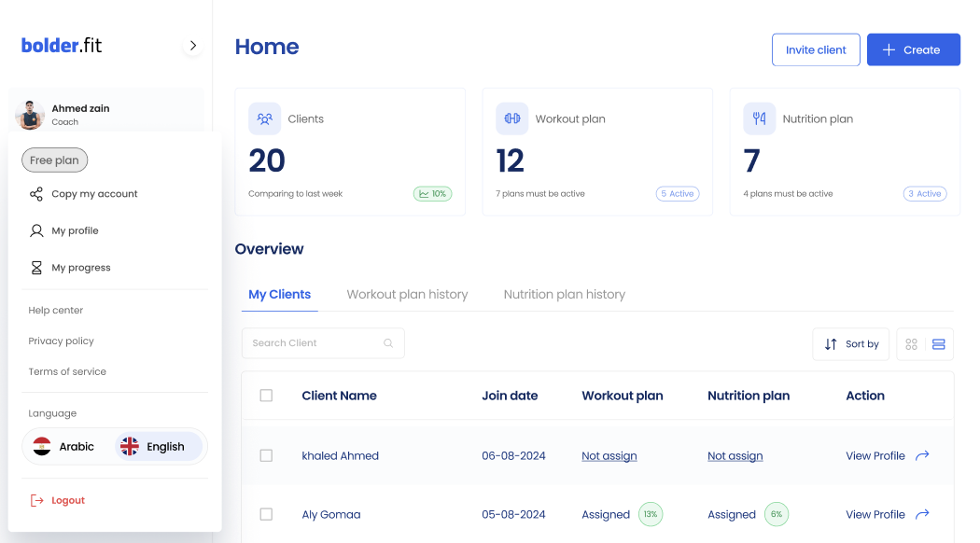Click the grid view layout icon
Viewport: 980px width, 543px height.
pyautogui.click(x=912, y=344)
